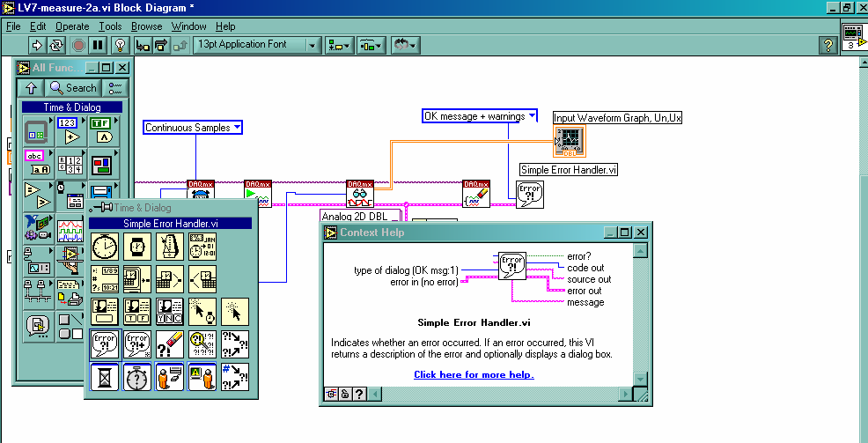Screen dimensions: 868x443
Task: Select the Get Date/Time In Seconds function
Action: tap(202, 247)
